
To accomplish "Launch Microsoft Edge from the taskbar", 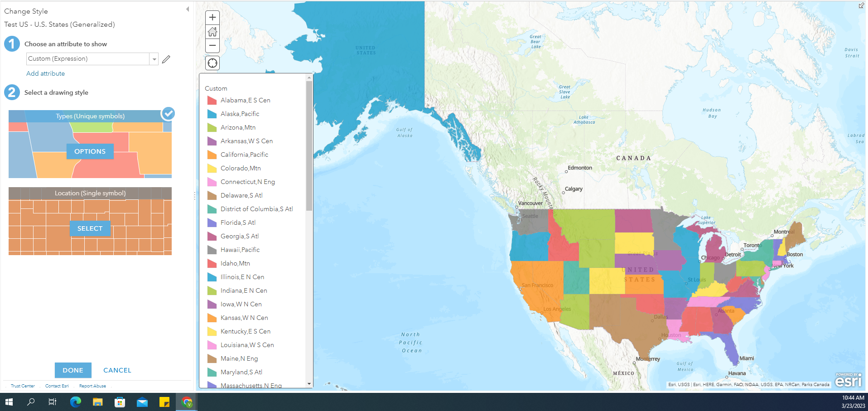I will tap(76, 402).
